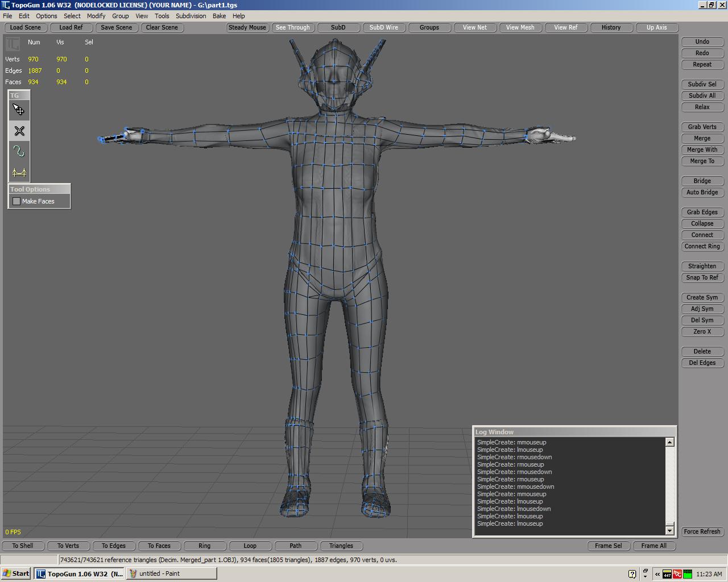728x582 pixels.
Task: Select the Edit/move arrow tool in TG toolbar
Action: coord(19,110)
